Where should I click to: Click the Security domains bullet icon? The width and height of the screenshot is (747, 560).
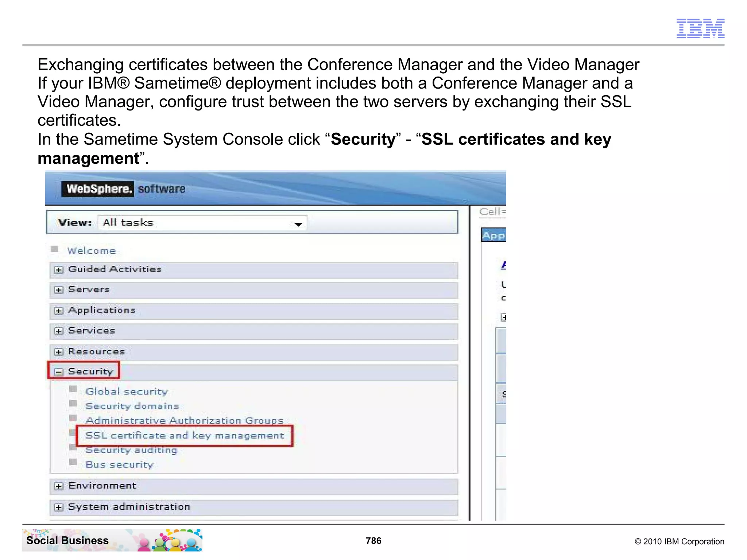pos(73,404)
